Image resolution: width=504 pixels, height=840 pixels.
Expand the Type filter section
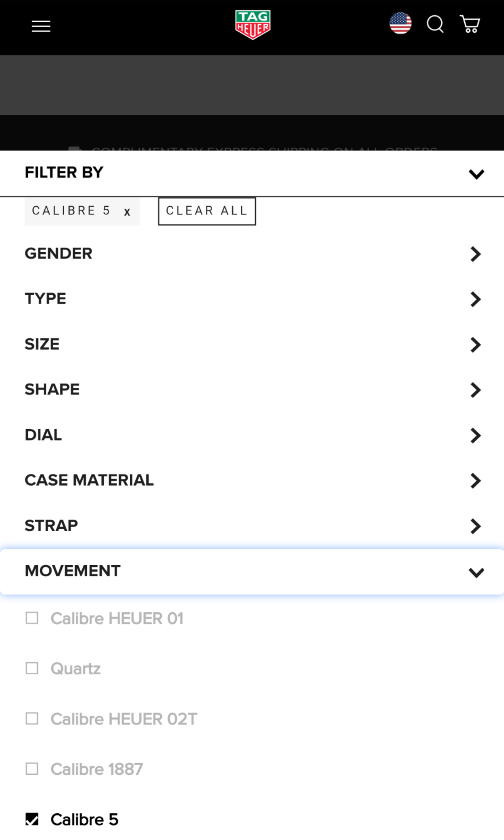click(475, 299)
